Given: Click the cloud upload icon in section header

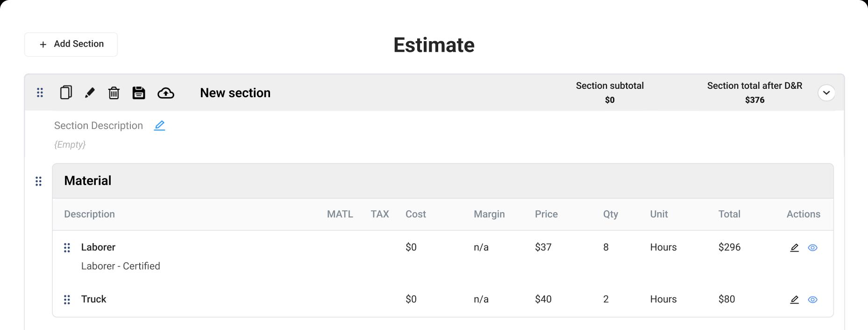Looking at the screenshot, I should (166, 93).
